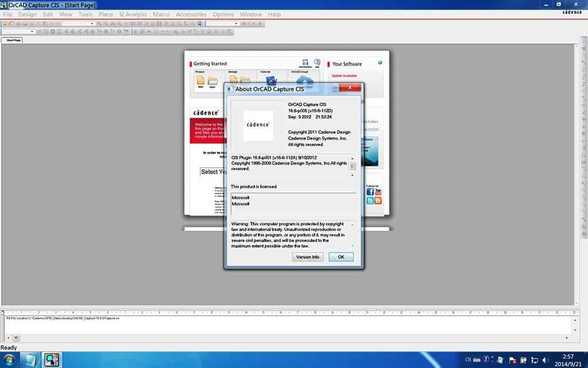Open the second taskbar application icon
Viewport: 588px width, 368px height.
[30, 360]
